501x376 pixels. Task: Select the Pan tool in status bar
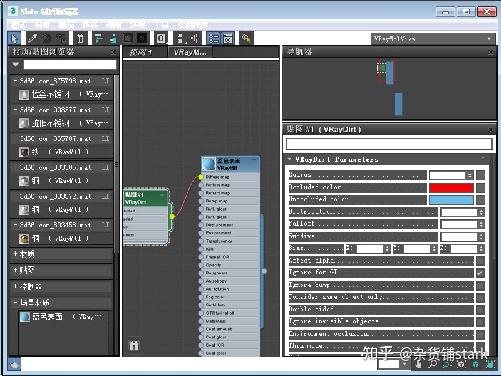[x=419, y=364]
